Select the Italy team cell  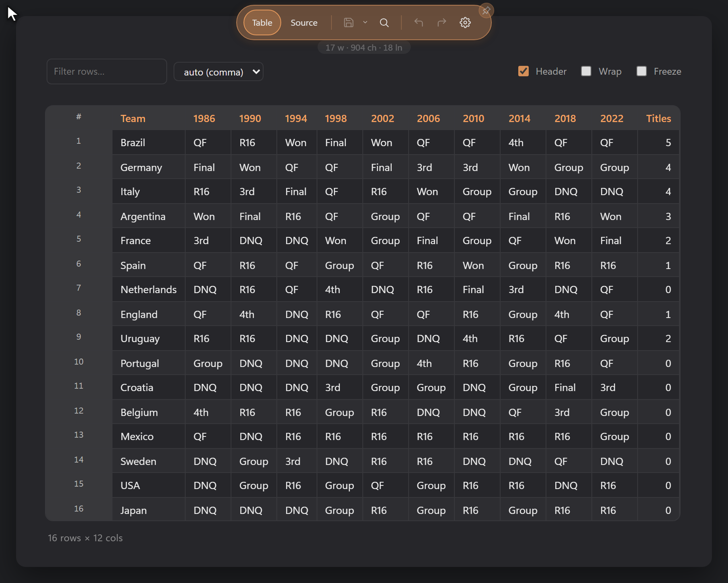[149, 192]
